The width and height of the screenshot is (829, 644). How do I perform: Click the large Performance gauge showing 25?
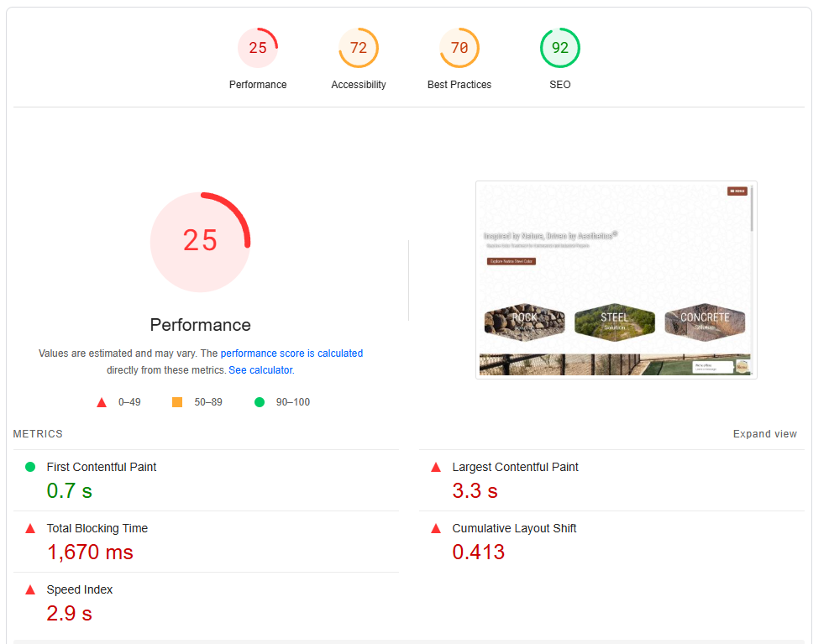tap(201, 242)
